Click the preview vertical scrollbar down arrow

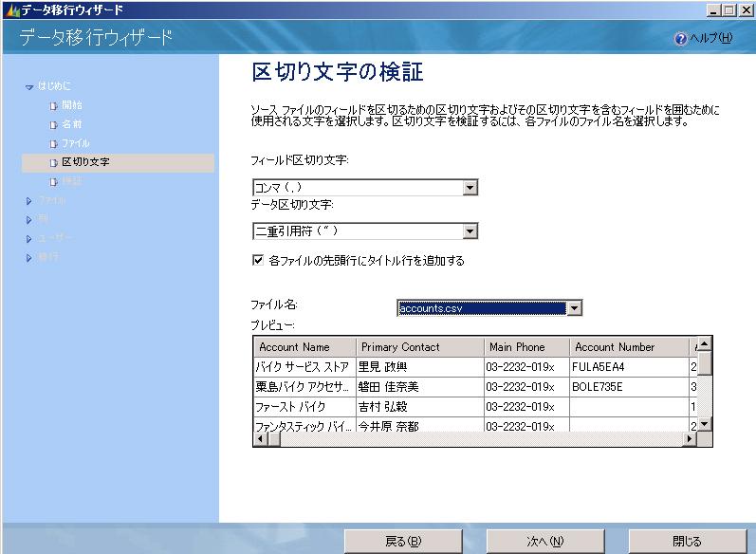(704, 424)
